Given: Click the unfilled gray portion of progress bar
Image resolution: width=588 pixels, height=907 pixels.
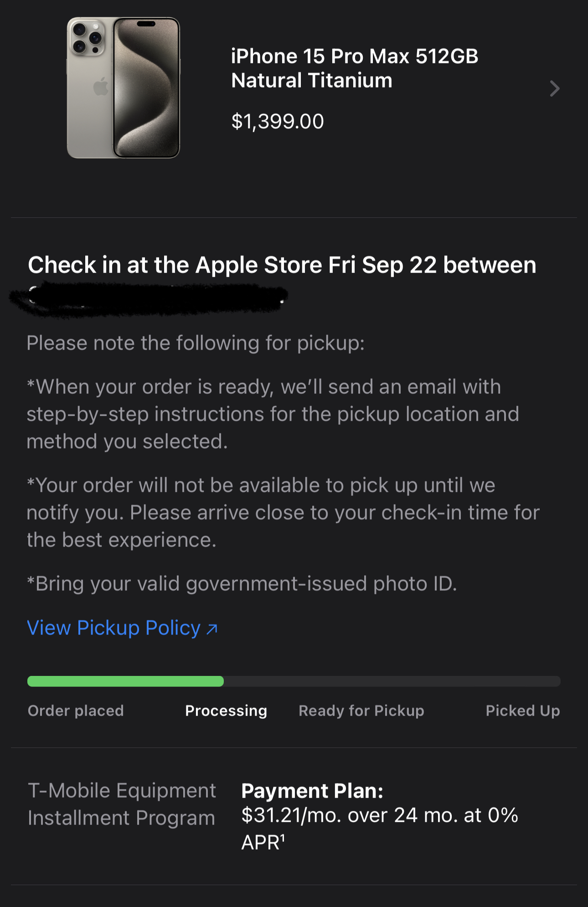Looking at the screenshot, I should coord(392,681).
